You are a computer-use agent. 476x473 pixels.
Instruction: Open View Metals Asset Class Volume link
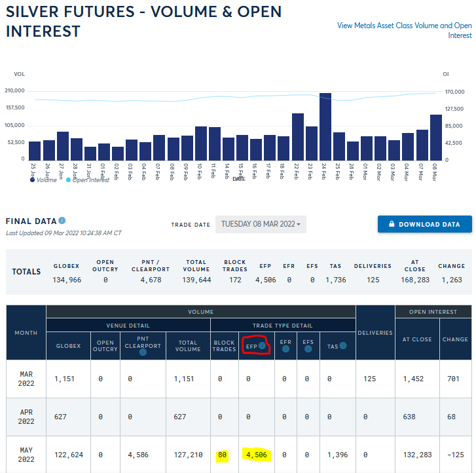click(x=405, y=30)
